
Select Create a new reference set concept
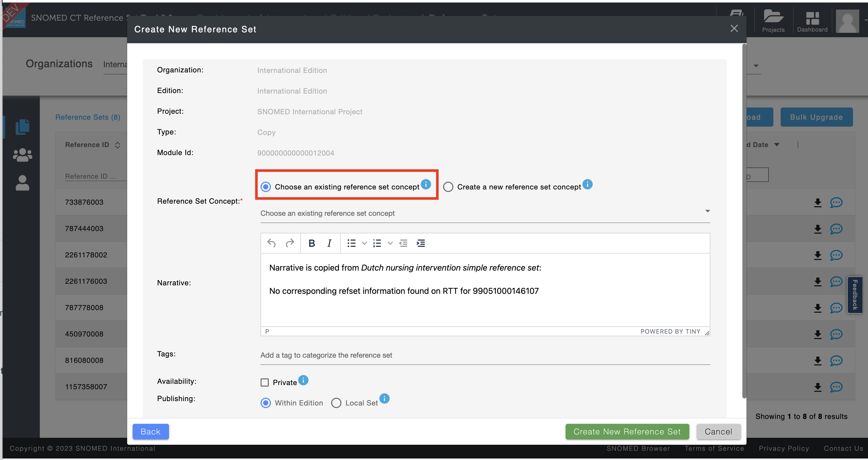[x=448, y=187]
